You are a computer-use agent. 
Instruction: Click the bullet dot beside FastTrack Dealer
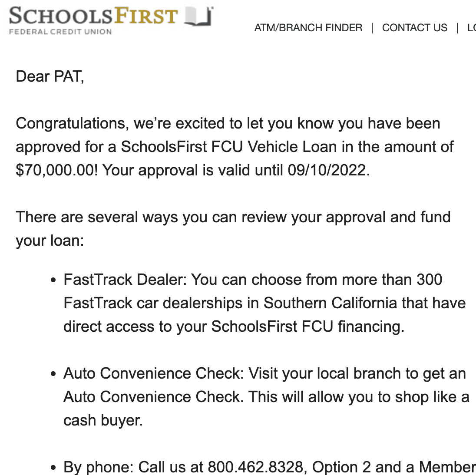pyautogui.click(x=53, y=280)
